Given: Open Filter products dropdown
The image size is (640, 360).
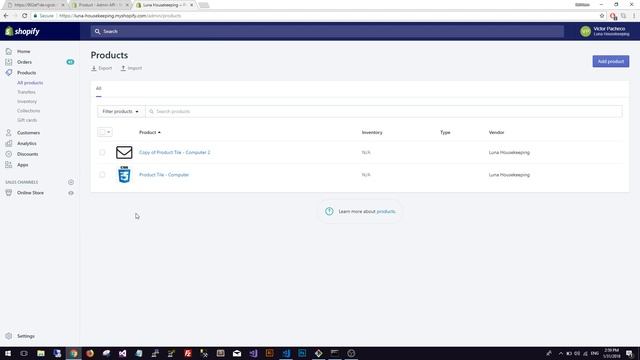Looking at the screenshot, I should (x=121, y=111).
